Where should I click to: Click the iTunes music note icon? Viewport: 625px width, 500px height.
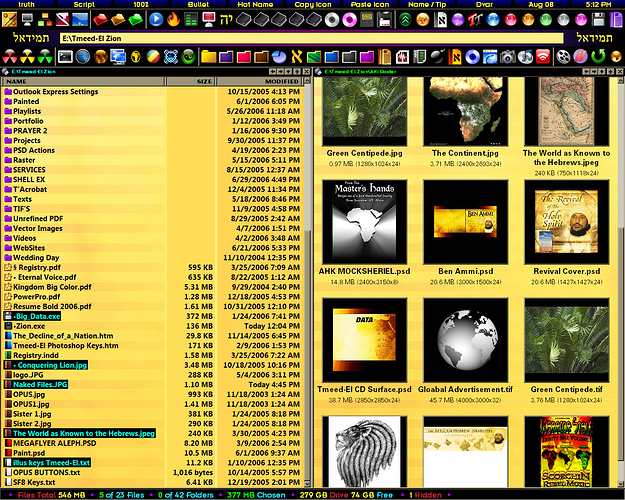pyautogui.click(x=525, y=57)
